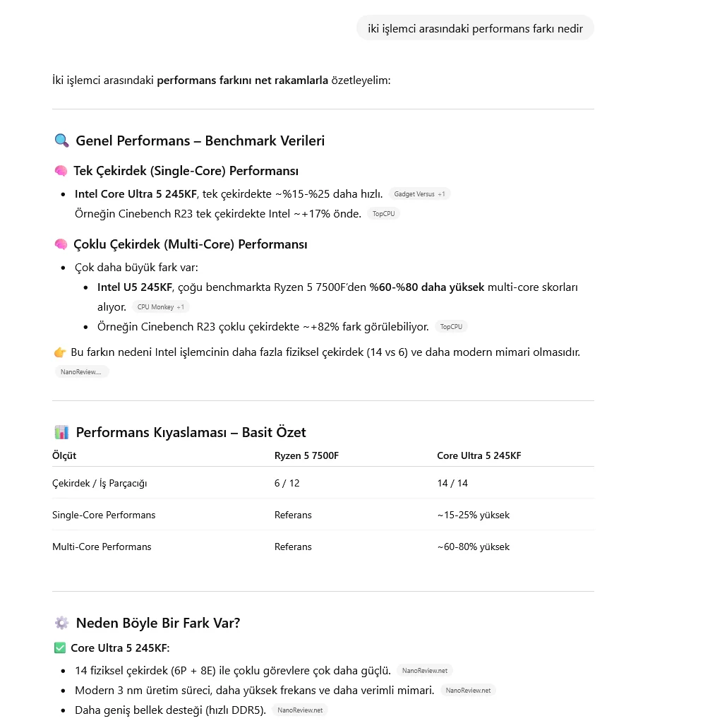
Task: Open NanoReview.net citation after the DDR5 bellek bullet
Action: pyautogui.click(x=300, y=710)
